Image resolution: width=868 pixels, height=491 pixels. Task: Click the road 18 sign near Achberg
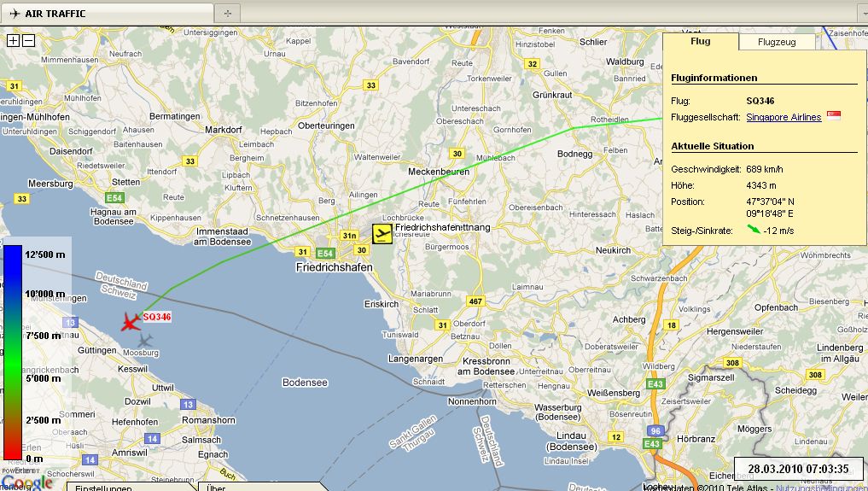tap(672, 325)
